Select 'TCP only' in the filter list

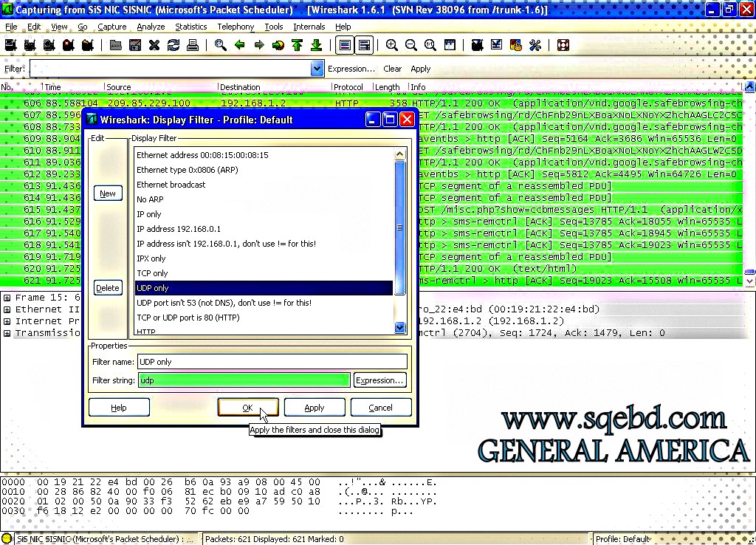(x=152, y=273)
